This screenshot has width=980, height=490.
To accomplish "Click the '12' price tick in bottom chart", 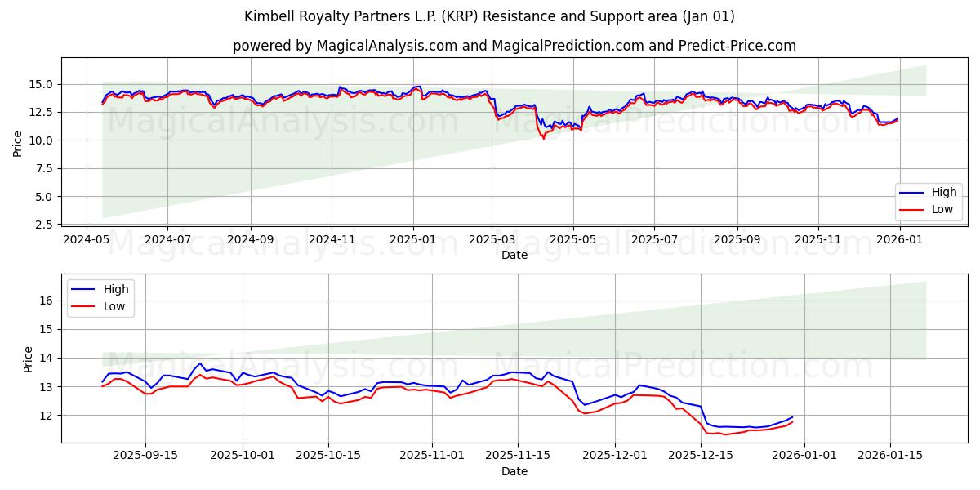I will (47, 415).
